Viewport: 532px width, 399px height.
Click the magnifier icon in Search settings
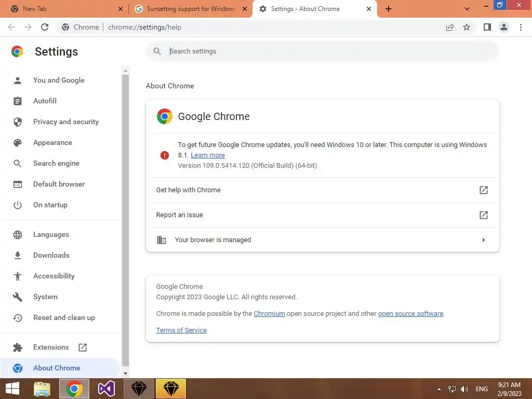157,51
